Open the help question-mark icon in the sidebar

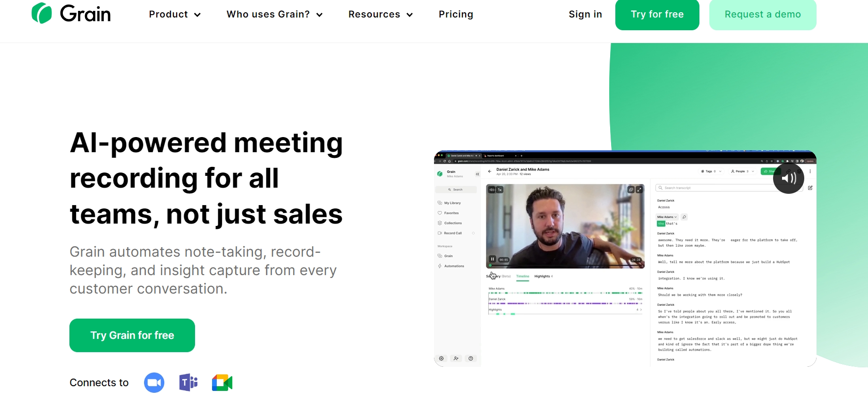point(471,358)
